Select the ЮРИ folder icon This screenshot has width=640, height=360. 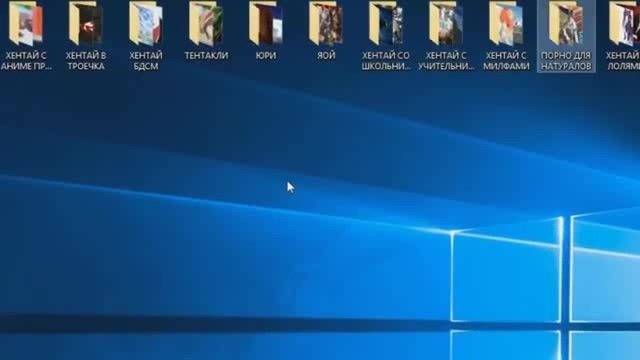pyautogui.click(x=266, y=23)
